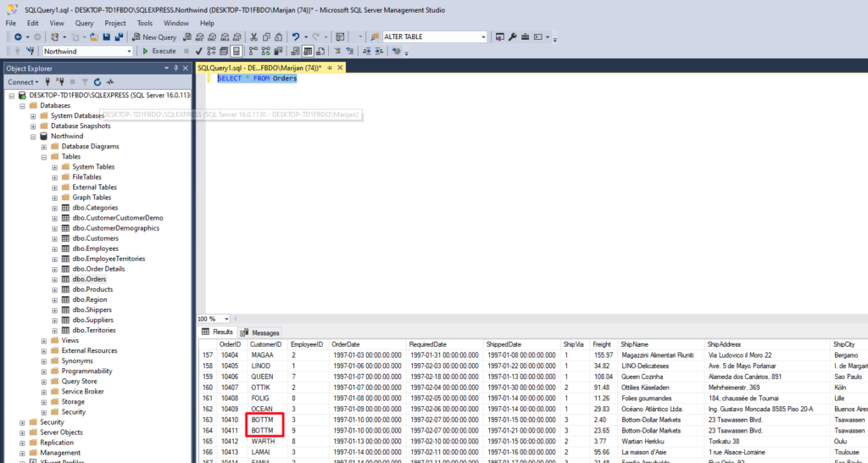
Task: Collapse the Databases tree node
Action: coord(23,106)
